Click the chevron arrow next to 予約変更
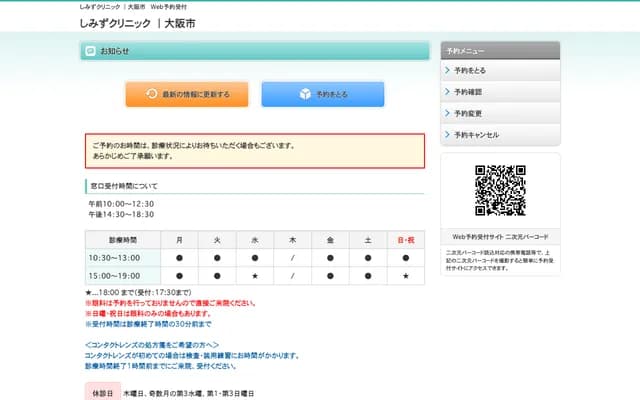Image resolution: width=640 pixels, height=400 pixels. click(x=447, y=113)
